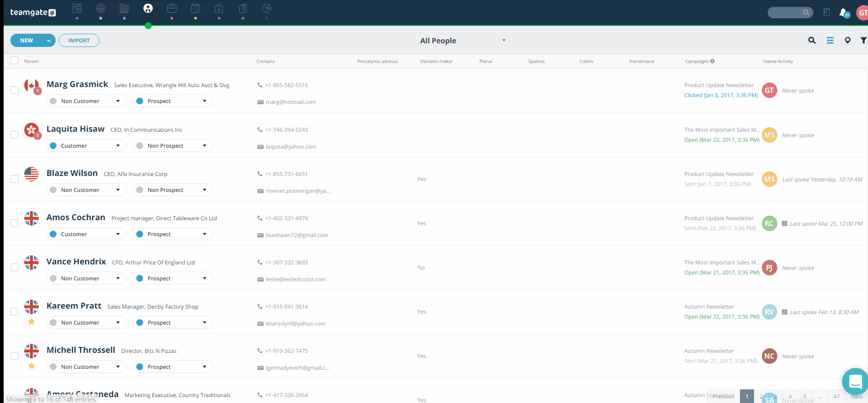Click the teamgate logo
This screenshot has height=403, width=868.
33,12
